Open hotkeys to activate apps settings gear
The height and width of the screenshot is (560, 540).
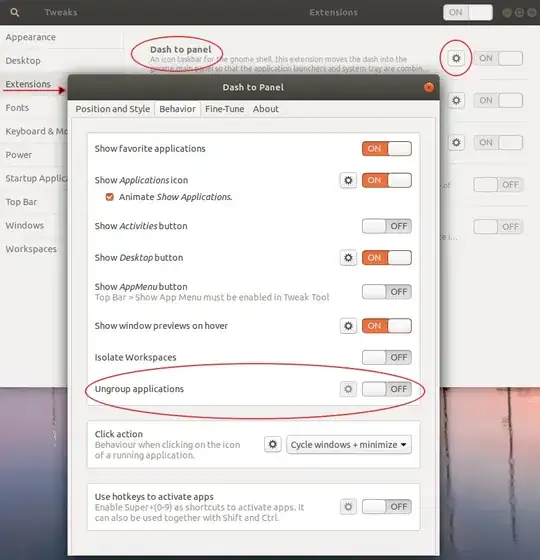(x=348, y=506)
